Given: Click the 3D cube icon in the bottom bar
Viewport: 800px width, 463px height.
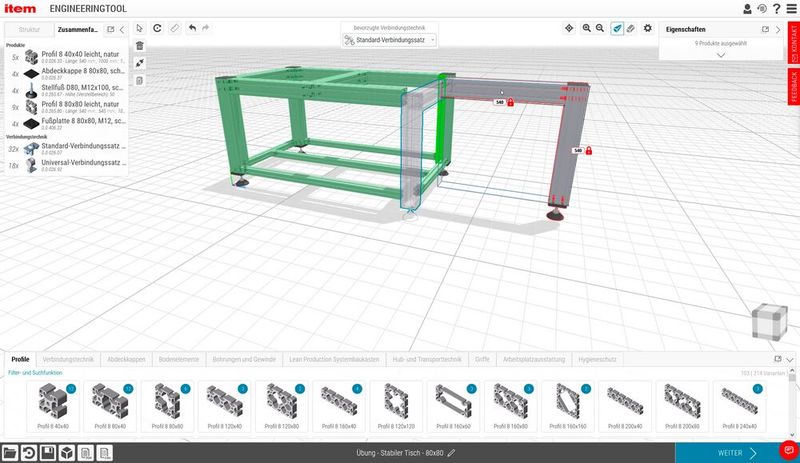Looking at the screenshot, I should tap(66, 453).
